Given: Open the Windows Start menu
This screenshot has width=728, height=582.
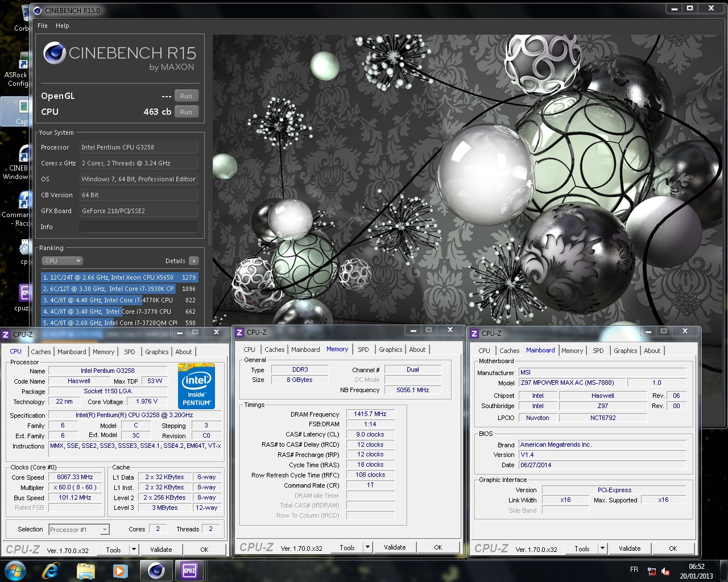Looking at the screenshot, I should click(x=15, y=571).
